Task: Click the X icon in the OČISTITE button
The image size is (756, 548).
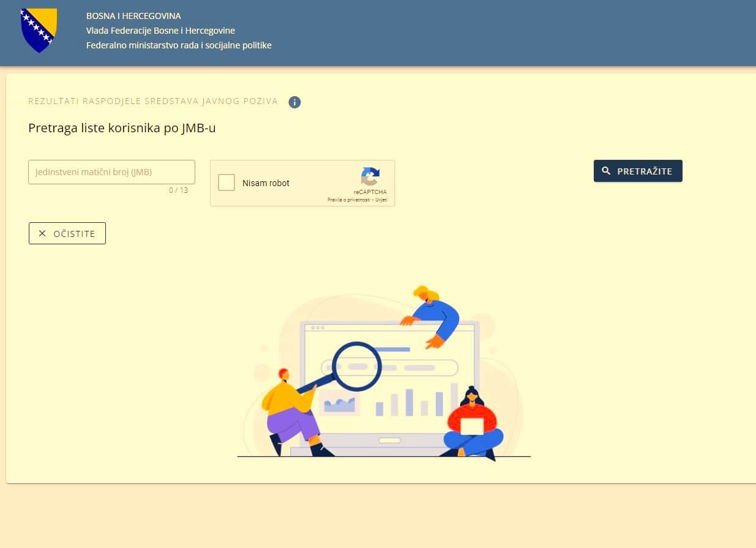Action: click(x=42, y=233)
